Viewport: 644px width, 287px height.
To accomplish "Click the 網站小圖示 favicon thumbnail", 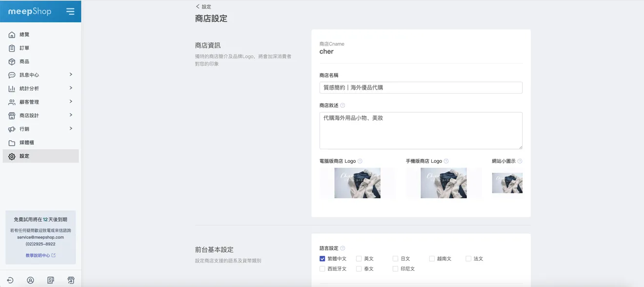I will pos(507,183).
